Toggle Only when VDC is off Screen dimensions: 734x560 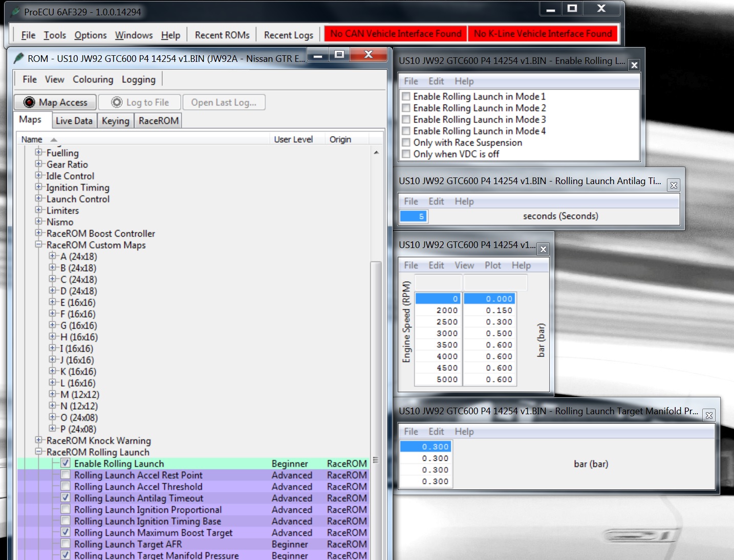(406, 154)
